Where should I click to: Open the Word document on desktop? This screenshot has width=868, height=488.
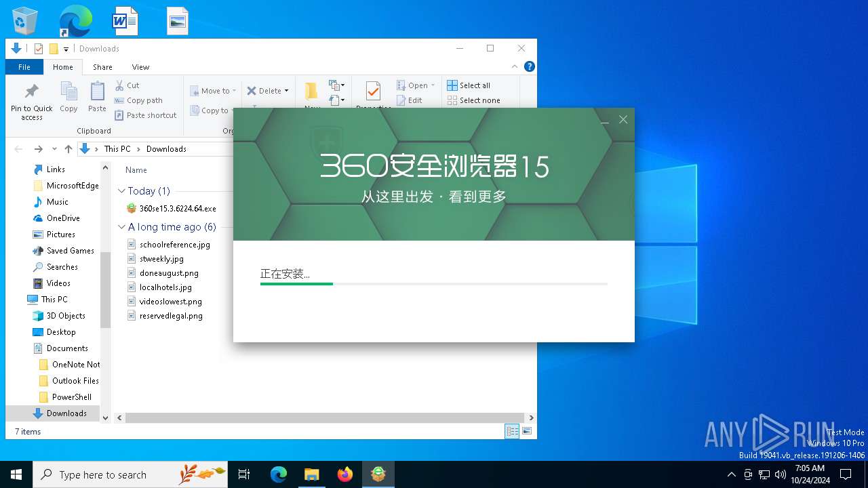click(x=125, y=20)
